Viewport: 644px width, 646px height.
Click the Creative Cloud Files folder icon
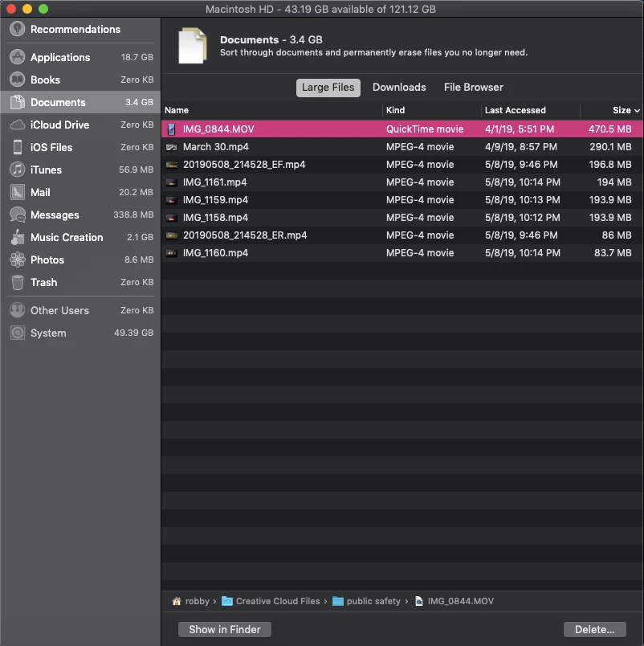227,601
